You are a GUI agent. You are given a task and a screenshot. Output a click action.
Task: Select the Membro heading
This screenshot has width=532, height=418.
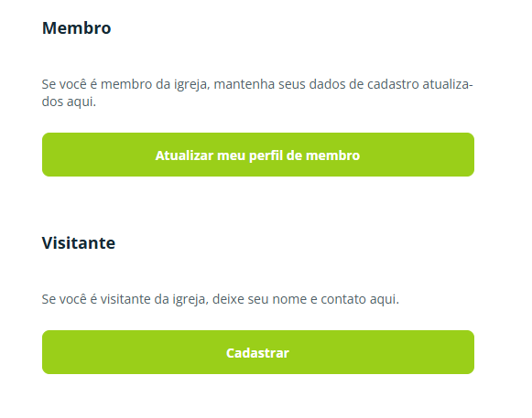tap(76, 27)
